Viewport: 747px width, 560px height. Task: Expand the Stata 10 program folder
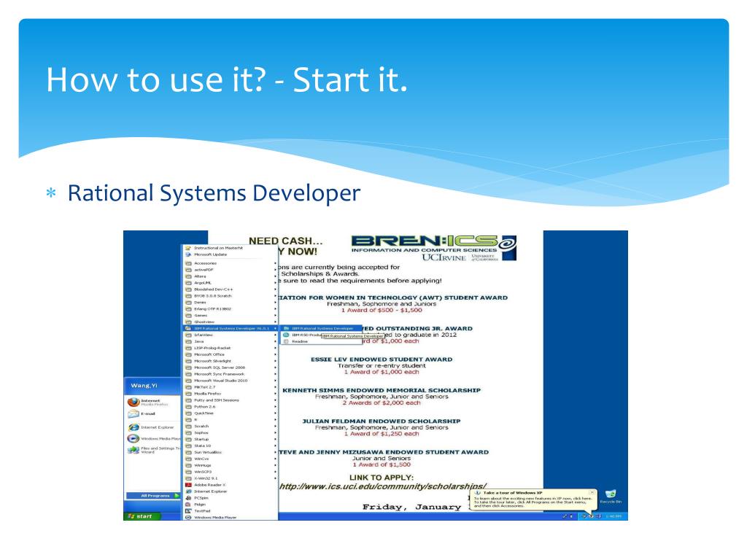tap(230, 446)
